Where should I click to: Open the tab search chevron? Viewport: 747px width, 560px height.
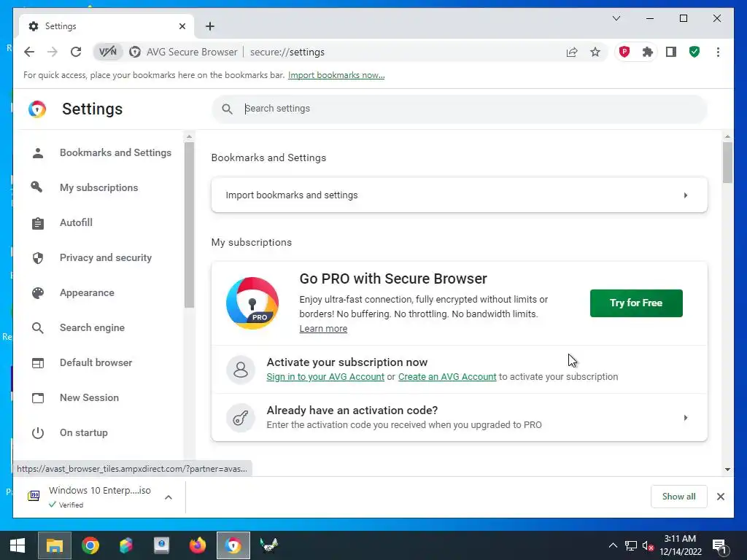pyautogui.click(x=616, y=18)
